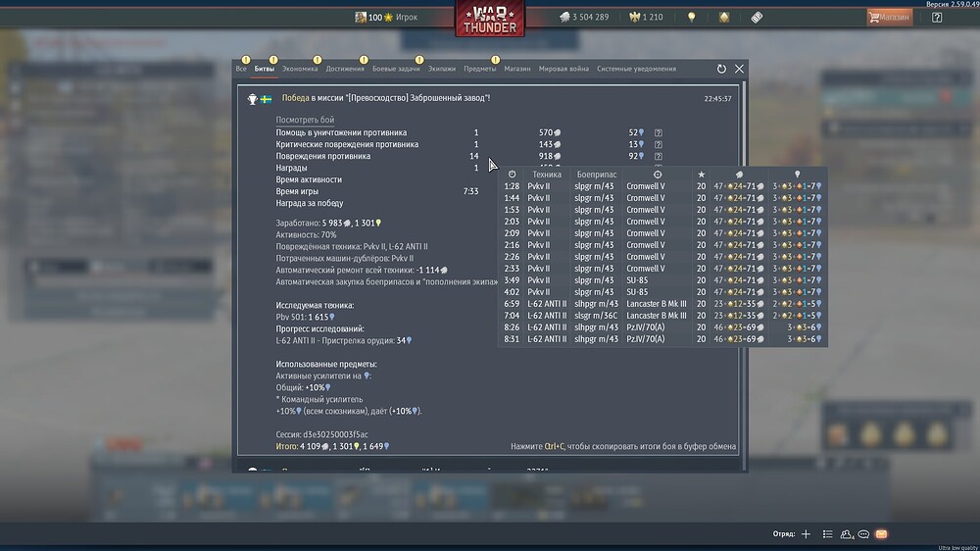Select the 7:04 slsgr m/36C Lancaster row
The width and height of the screenshot is (980, 551).
pos(662,316)
